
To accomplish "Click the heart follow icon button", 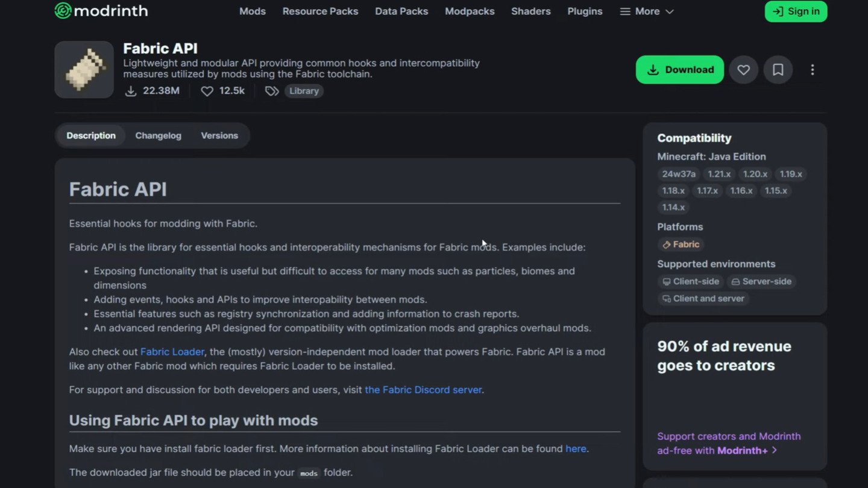I will [x=743, y=70].
